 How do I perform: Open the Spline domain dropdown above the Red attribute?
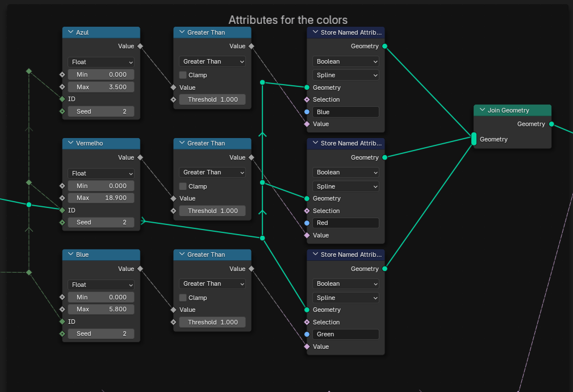[346, 186]
